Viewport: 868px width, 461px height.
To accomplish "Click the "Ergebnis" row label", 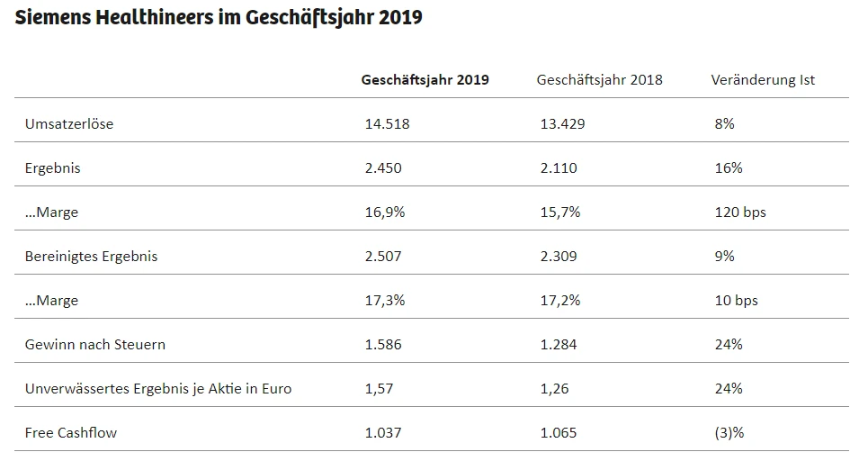I will click(x=54, y=167).
